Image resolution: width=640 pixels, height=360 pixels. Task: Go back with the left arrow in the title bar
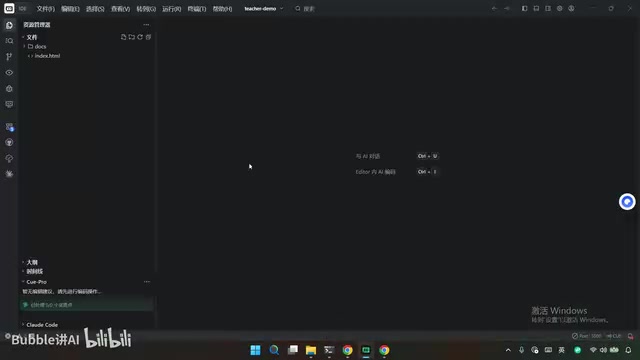click(494, 9)
